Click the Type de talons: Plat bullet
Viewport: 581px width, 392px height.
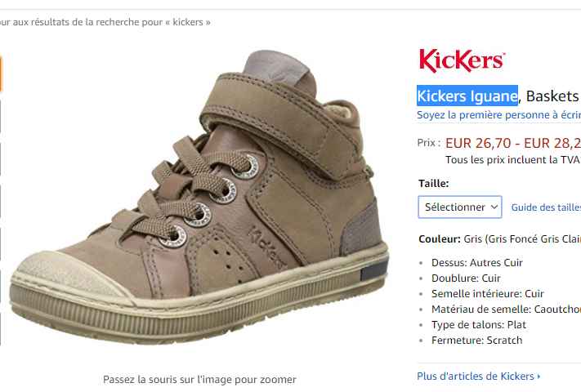478,325
